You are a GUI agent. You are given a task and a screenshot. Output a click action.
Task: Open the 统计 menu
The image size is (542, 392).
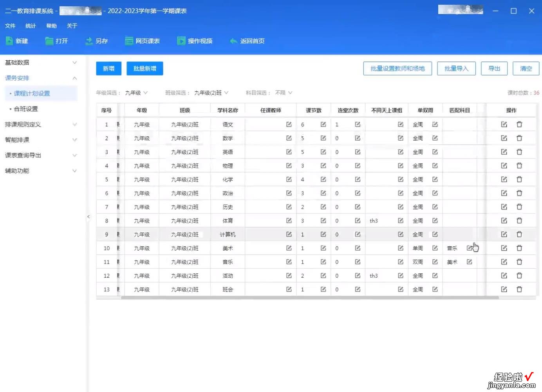point(31,26)
